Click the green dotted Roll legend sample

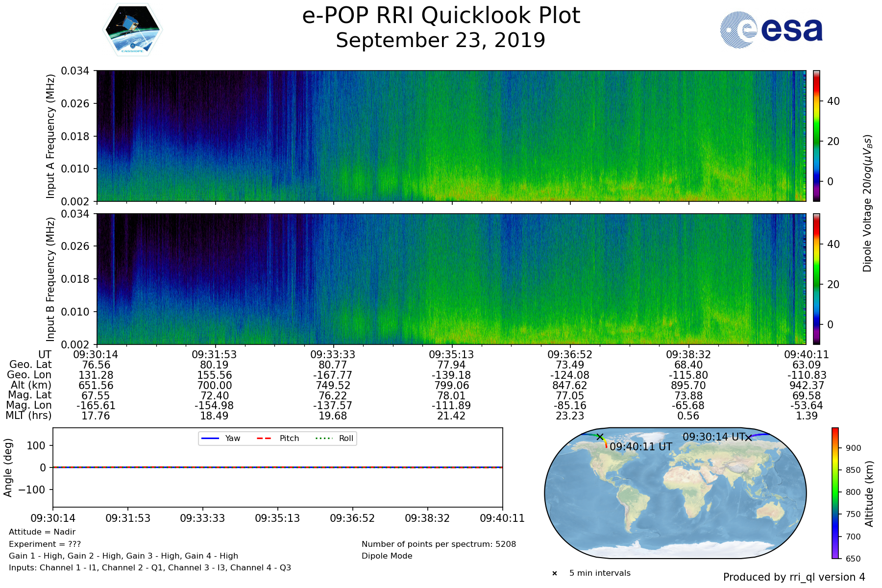tap(323, 439)
